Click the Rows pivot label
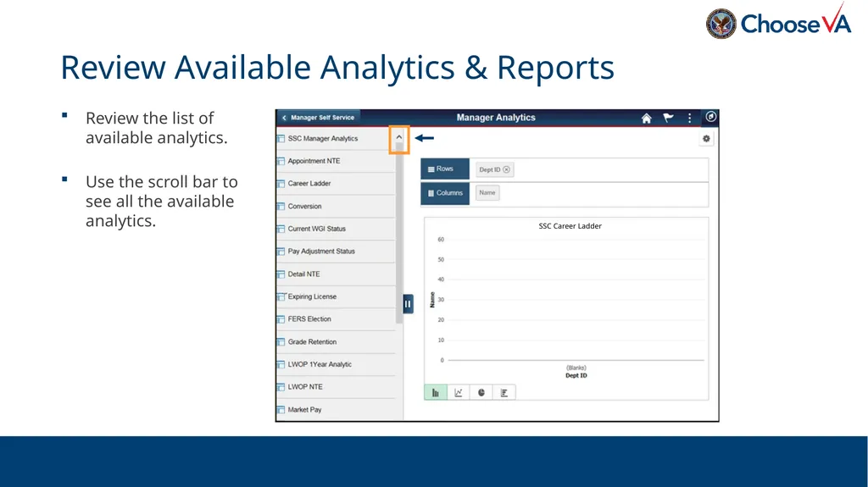 pos(444,169)
